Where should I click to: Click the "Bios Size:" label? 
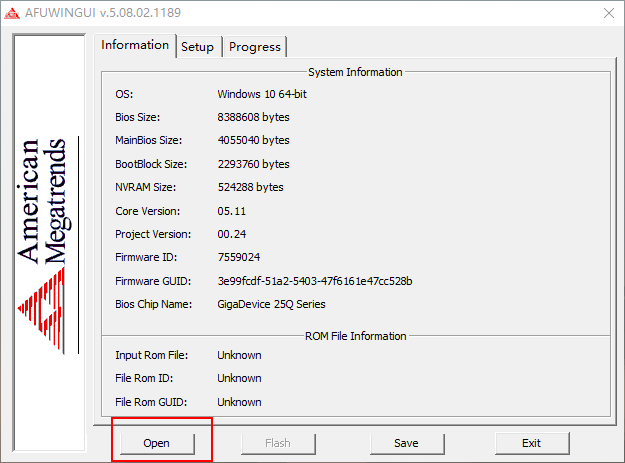[138, 118]
